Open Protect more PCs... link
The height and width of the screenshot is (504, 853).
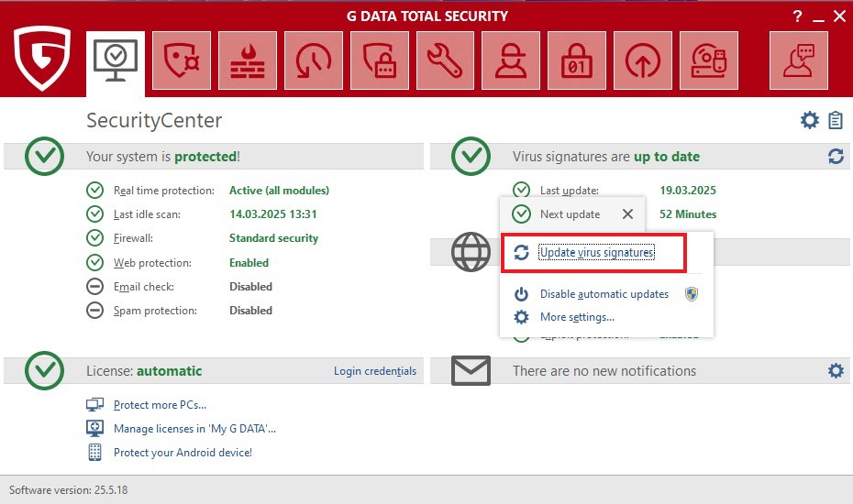[160, 405]
